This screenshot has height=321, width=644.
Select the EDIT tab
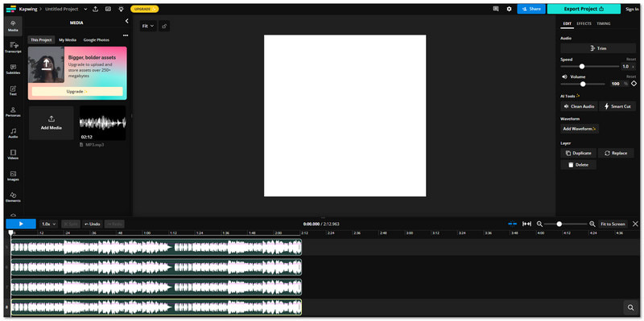click(x=568, y=23)
